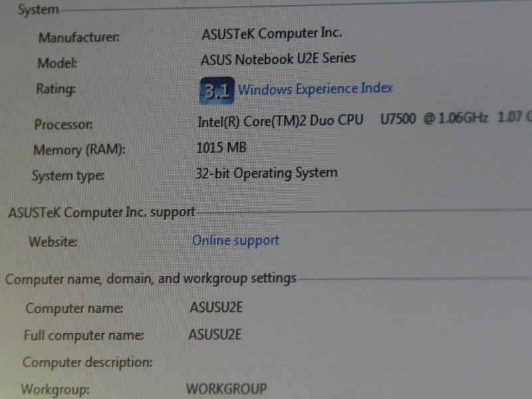Click the 'ASUSTeK Computer Inc. support' heading
This screenshot has height=399, width=532.
pyautogui.click(x=102, y=213)
